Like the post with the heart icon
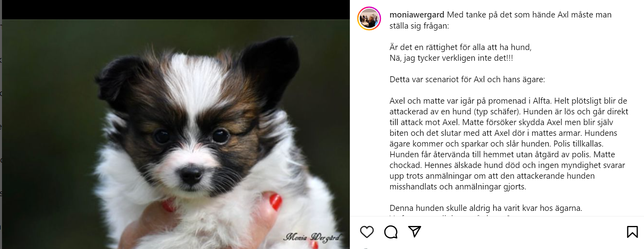644x249 pixels. 367,232
